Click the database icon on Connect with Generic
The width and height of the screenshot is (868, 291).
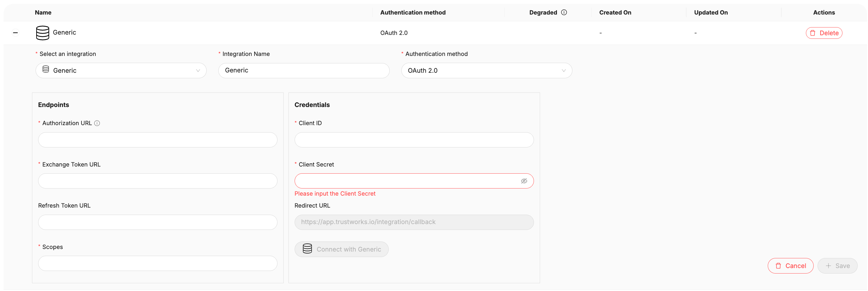point(307,249)
